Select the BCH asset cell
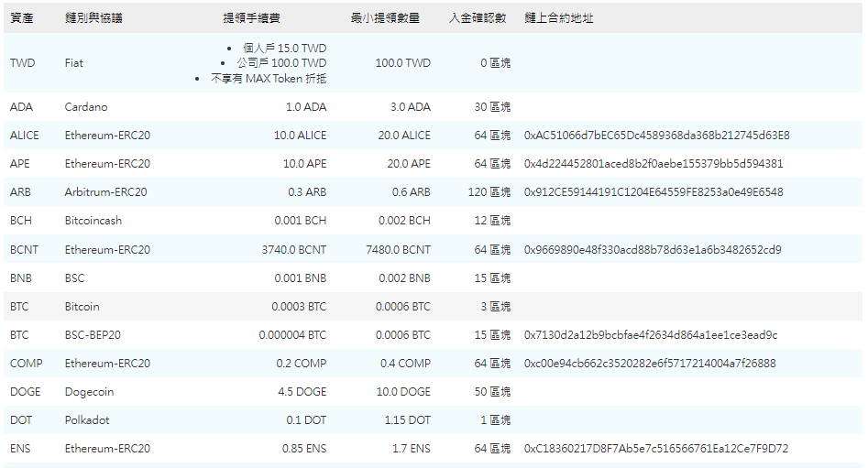This screenshot has height=468, width=868. point(21,221)
